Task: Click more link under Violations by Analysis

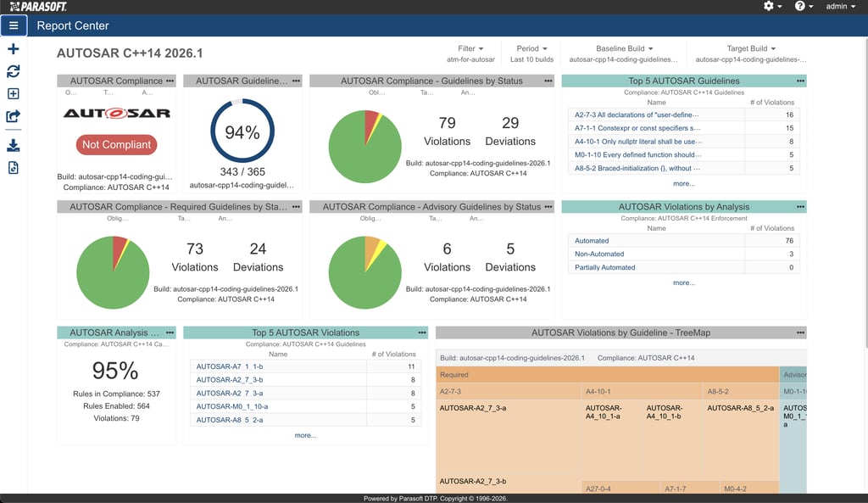Action: (684, 282)
